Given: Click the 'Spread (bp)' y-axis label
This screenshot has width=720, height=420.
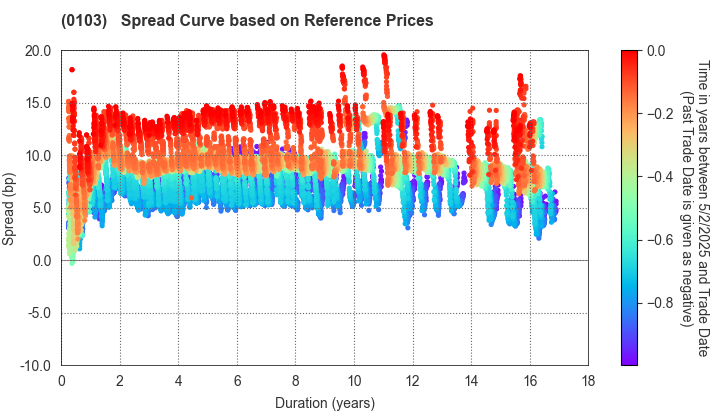Looking at the screenshot, I should (8, 209).
